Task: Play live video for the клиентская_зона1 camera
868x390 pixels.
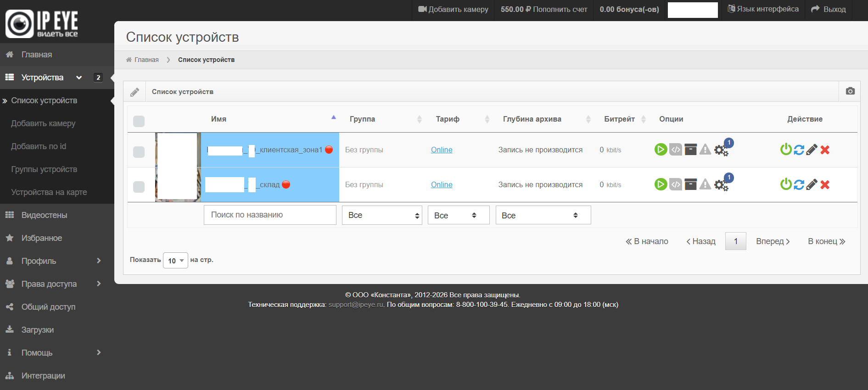Action: 661,150
